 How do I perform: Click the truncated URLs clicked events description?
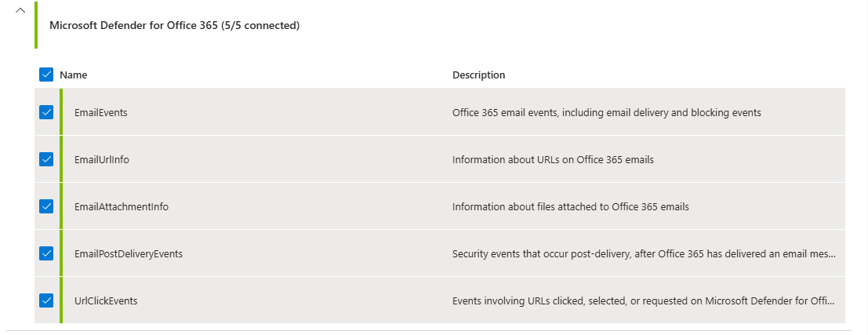click(x=643, y=300)
